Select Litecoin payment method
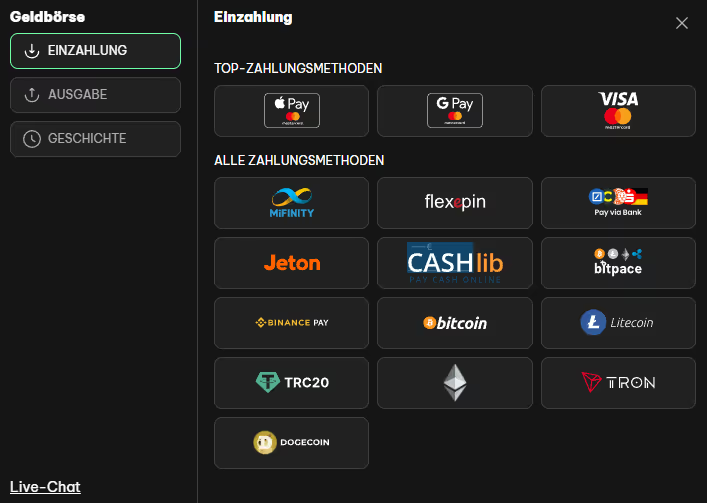The height and width of the screenshot is (503, 707). tap(618, 323)
